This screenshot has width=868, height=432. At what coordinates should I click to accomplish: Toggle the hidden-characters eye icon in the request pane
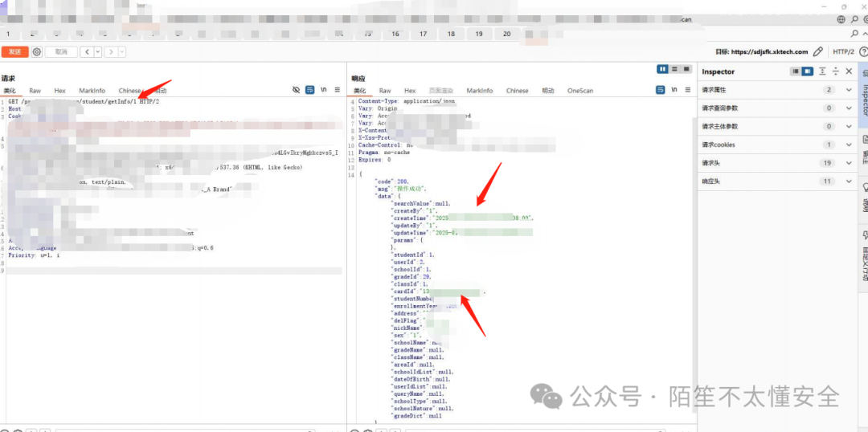pyautogui.click(x=296, y=90)
